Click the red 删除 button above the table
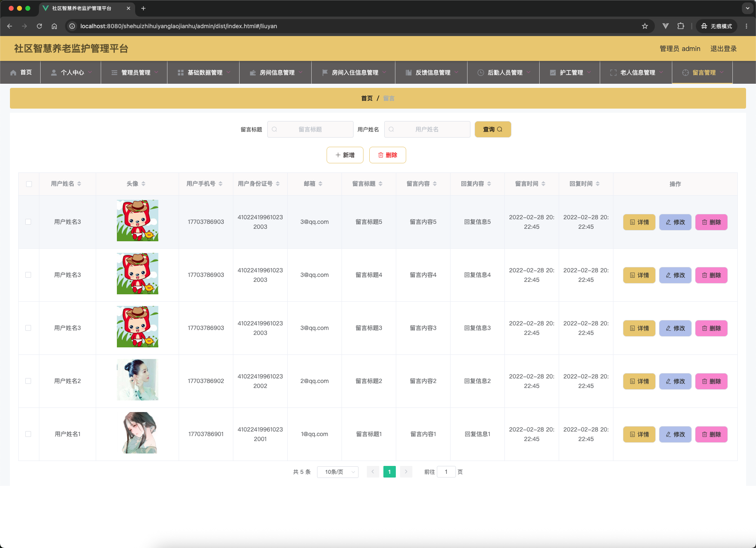The height and width of the screenshot is (548, 756). (x=388, y=155)
